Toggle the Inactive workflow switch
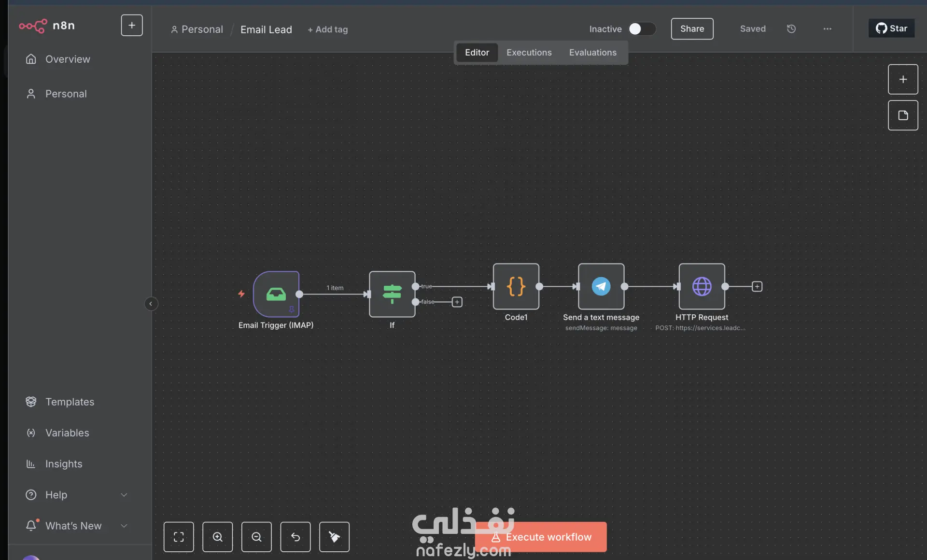The height and width of the screenshot is (560, 927). (x=642, y=29)
